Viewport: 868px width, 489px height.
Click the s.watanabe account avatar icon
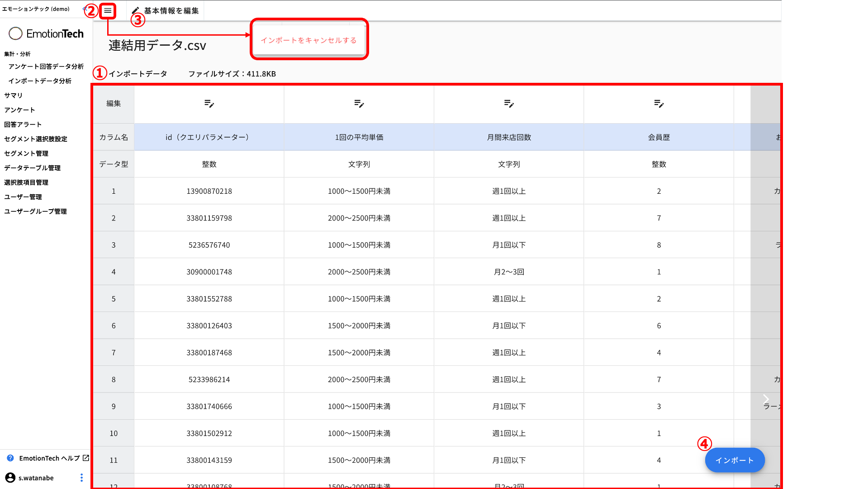(10, 478)
